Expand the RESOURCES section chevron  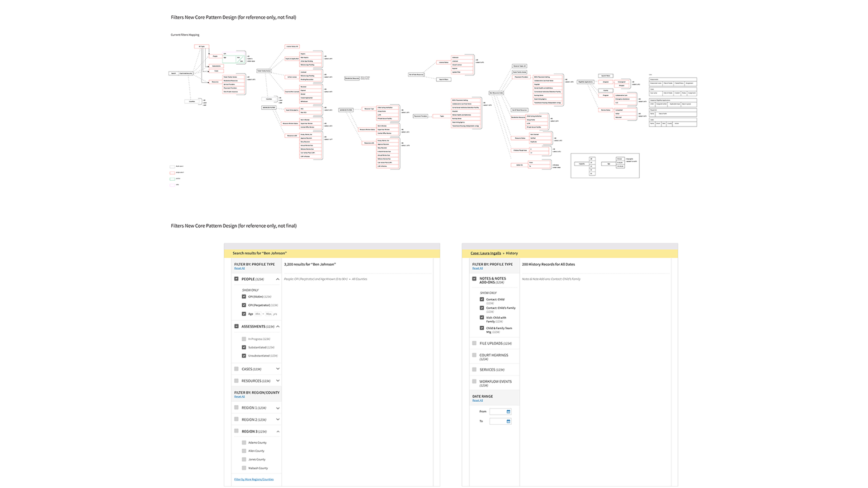[278, 380]
